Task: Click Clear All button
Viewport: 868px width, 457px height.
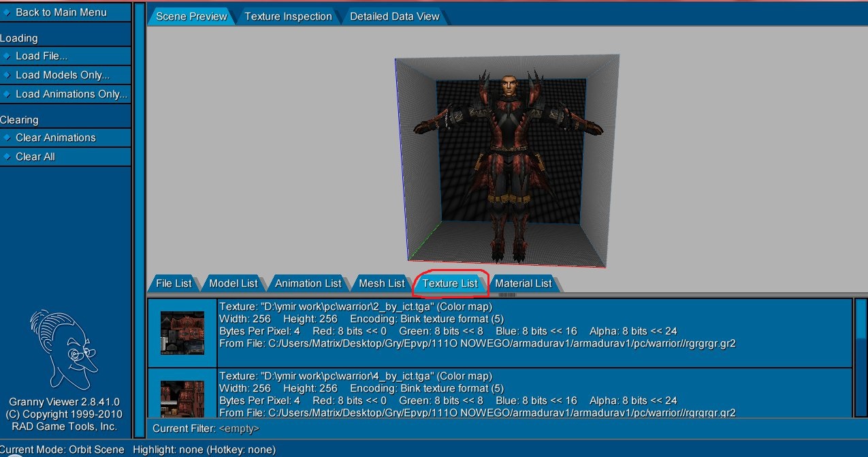Action: [65, 157]
